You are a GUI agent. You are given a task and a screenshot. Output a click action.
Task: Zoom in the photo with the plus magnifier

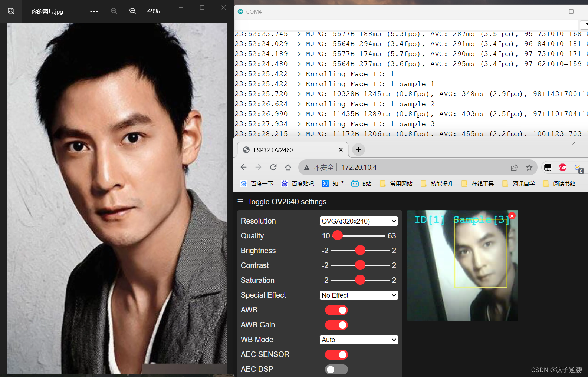[133, 11]
